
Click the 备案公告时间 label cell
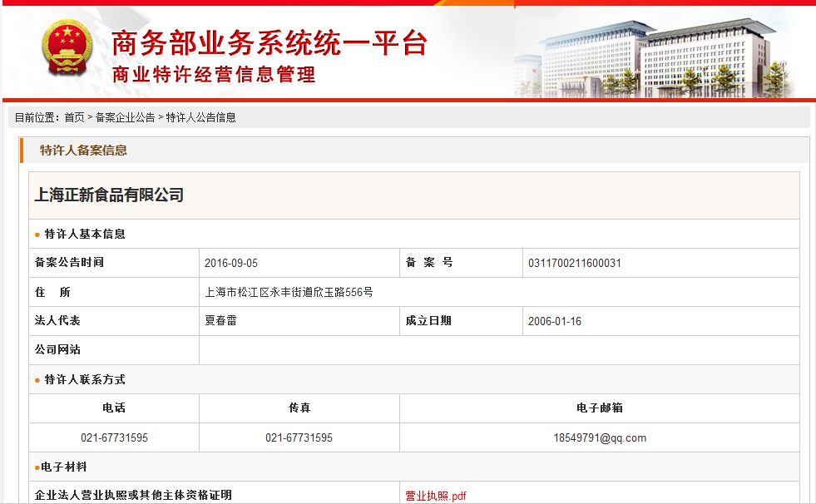[x=115, y=263]
